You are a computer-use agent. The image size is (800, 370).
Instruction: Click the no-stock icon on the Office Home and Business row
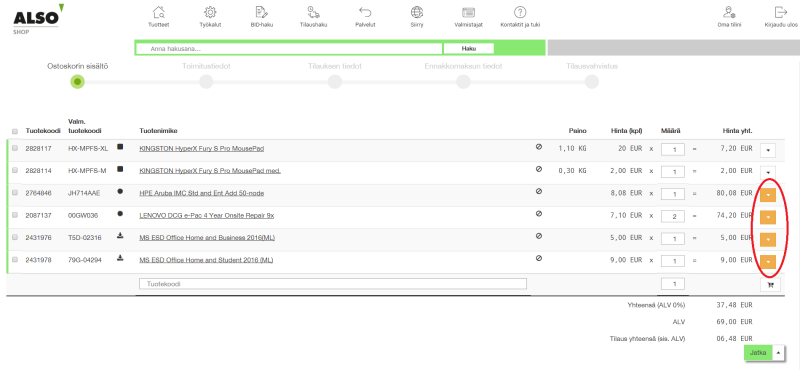coord(539,236)
